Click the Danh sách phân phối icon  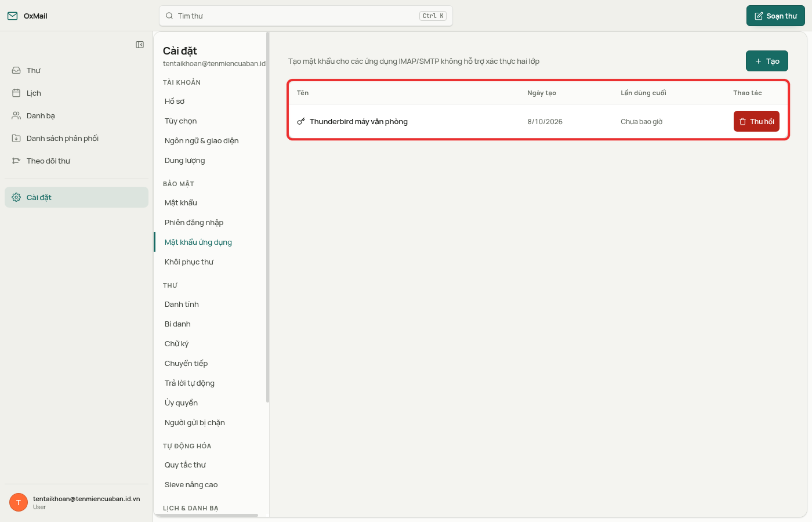pyautogui.click(x=16, y=138)
